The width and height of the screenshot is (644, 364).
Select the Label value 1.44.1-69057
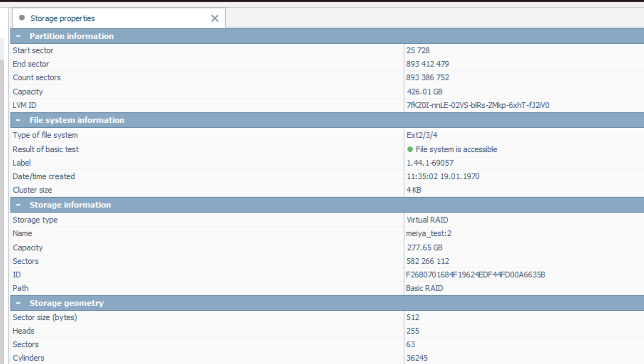(x=430, y=163)
